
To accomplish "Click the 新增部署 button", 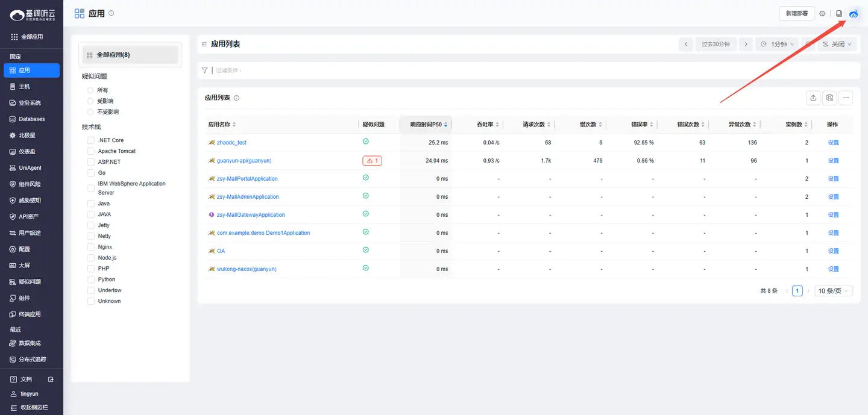I will 796,13.
